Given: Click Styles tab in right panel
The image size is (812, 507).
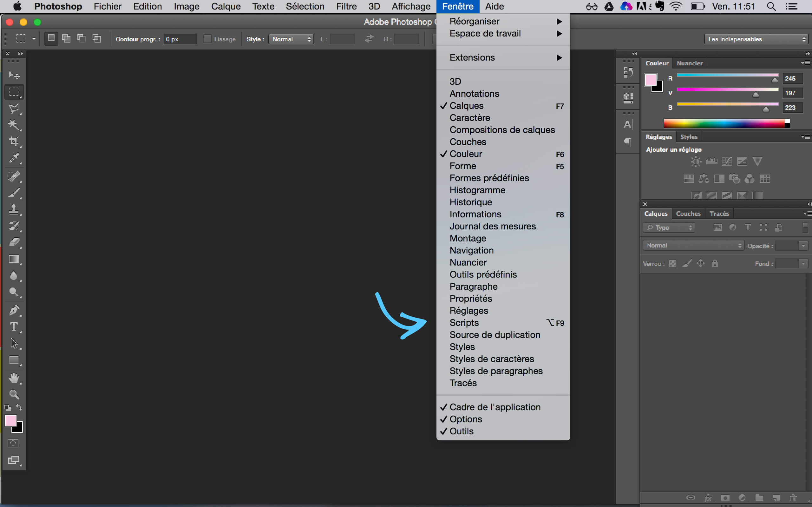Looking at the screenshot, I should pyautogui.click(x=689, y=136).
